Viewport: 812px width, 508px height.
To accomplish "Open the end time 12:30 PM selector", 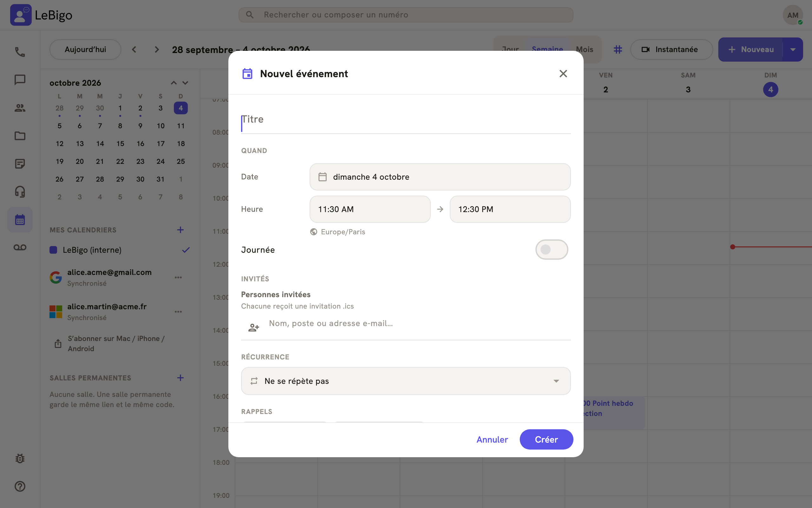I will [510, 209].
